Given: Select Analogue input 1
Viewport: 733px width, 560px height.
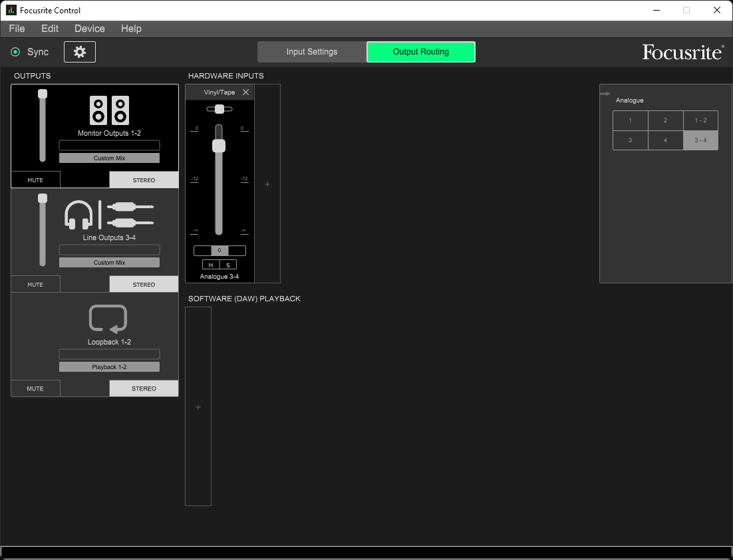Looking at the screenshot, I should pos(630,120).
